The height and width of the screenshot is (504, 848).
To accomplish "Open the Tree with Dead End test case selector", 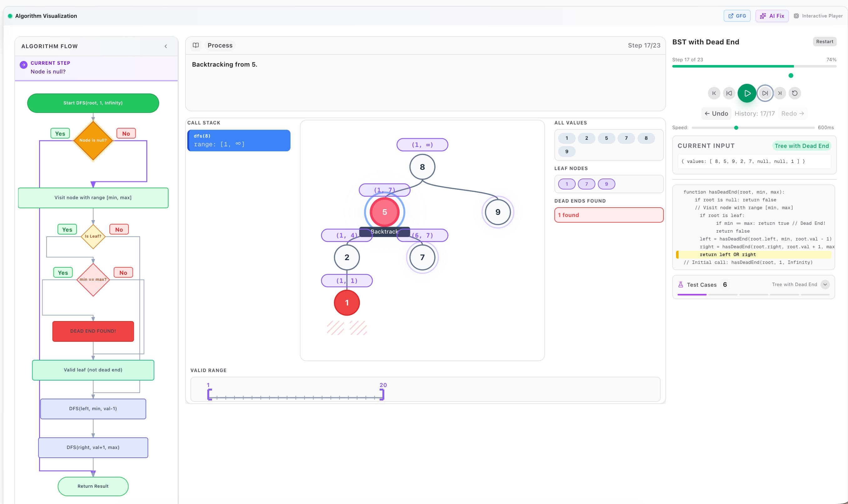I will point(796,285).
